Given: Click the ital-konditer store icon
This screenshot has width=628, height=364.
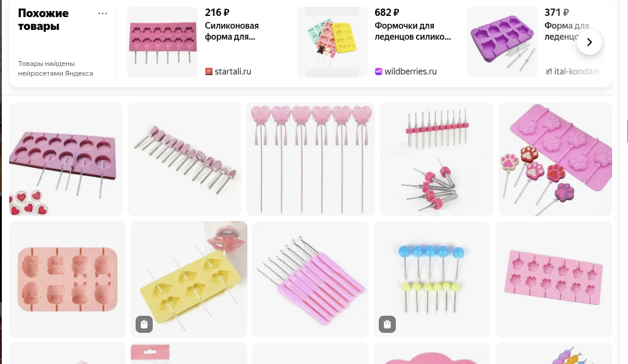Looking at the screenshot, I should point(549,71).
